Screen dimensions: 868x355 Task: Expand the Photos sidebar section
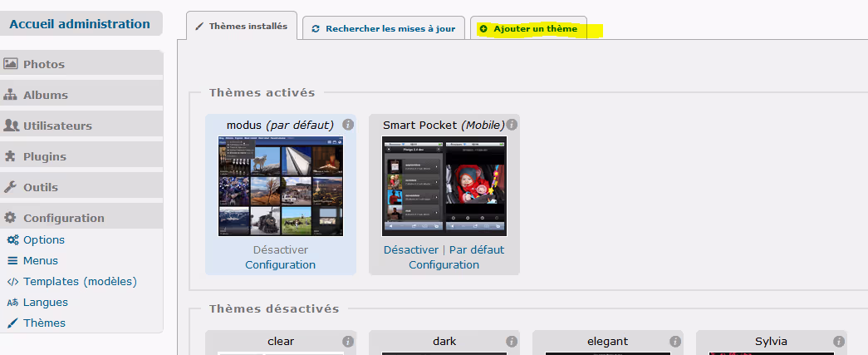pos(81,64)
